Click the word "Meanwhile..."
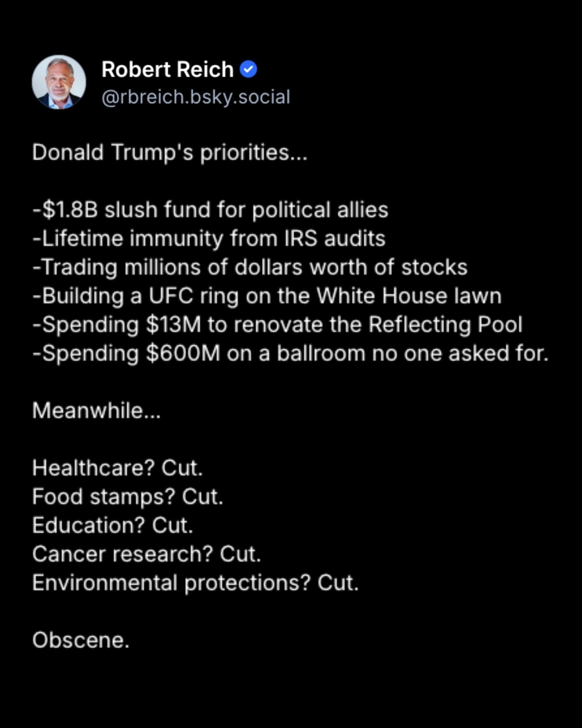Image resolution: width=582 pixels, height=728 pixels. point(96,411)
